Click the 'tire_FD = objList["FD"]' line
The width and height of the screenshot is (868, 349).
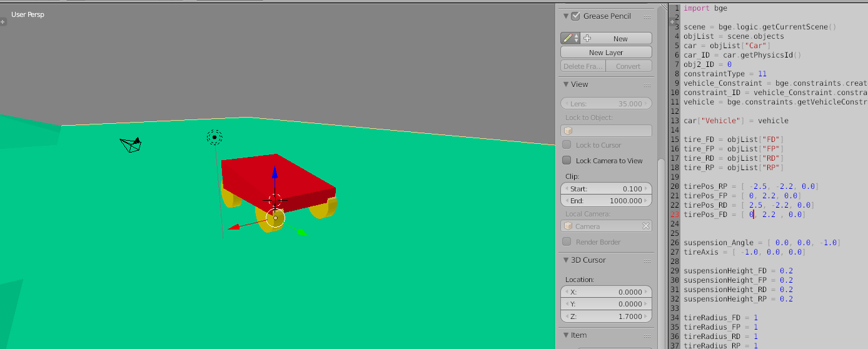(x=734, y=139)
